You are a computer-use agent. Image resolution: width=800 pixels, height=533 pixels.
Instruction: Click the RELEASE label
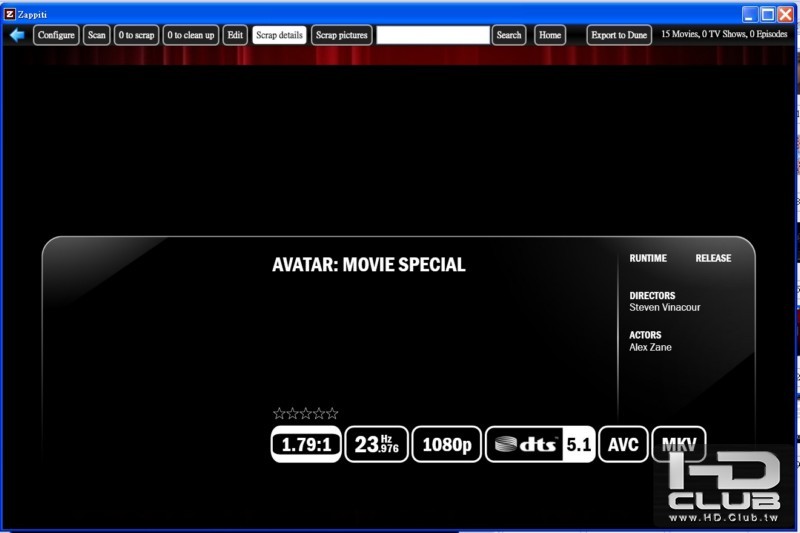pyautogui.click(x=713, y=258)
